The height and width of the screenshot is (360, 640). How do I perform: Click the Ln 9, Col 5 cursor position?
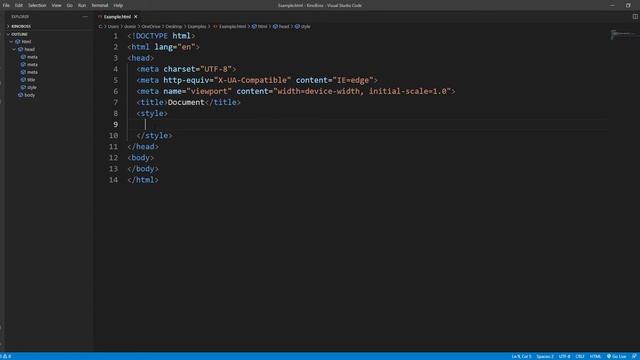[x=521, y=356]
